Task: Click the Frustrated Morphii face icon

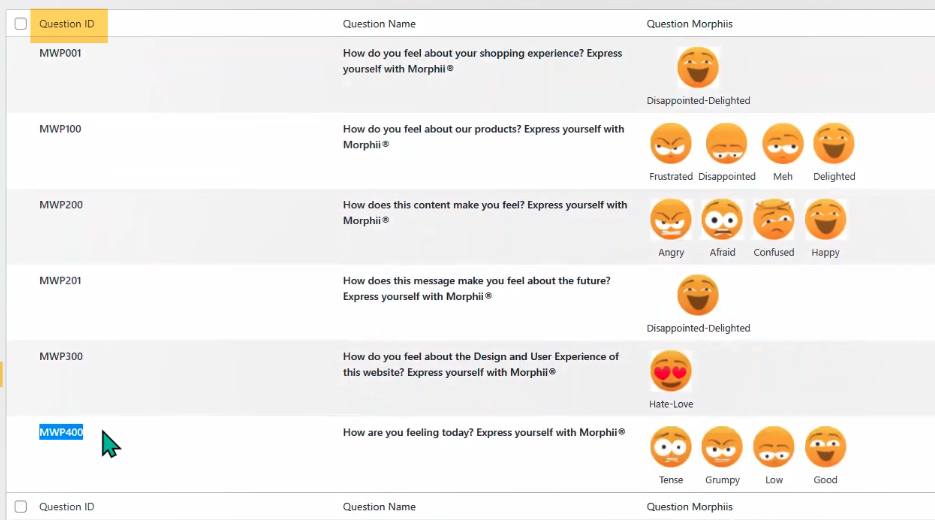Action: (x=671, y=145)
